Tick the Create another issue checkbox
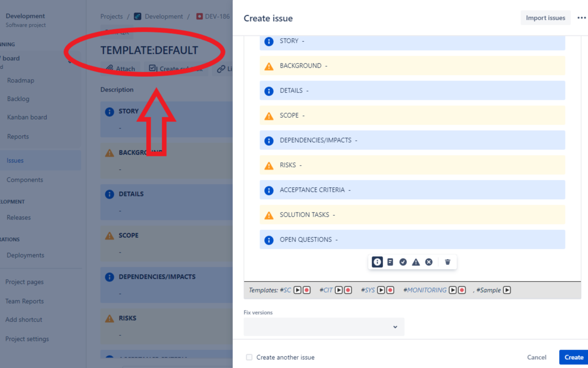Viewport: 588px width, 368px height. point(249,357)
